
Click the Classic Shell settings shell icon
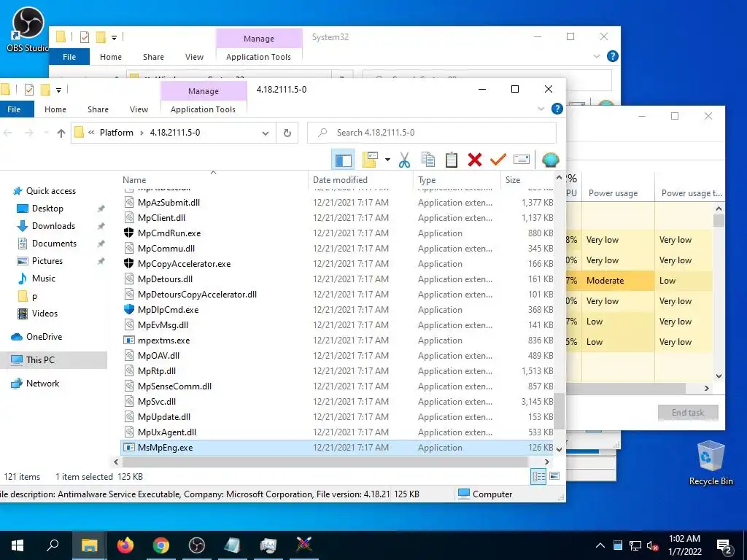pyautogui.click(x=550, y=160)
